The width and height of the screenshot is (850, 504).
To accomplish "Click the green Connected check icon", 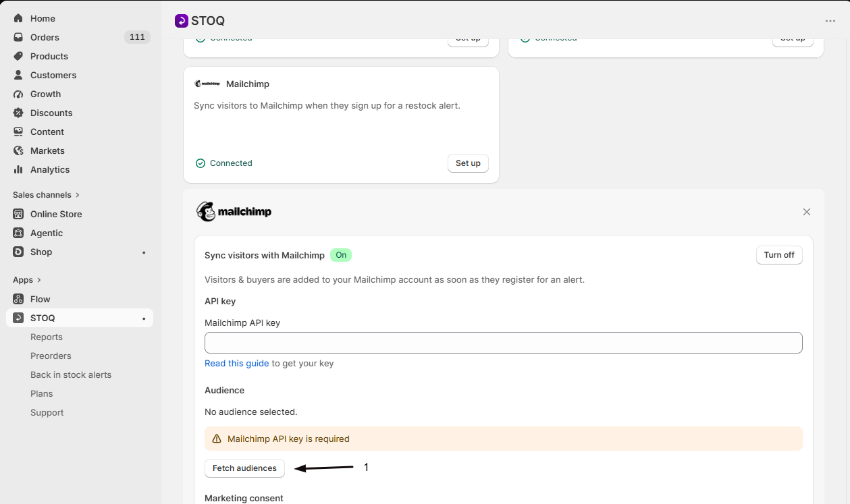I will (x=201, y=163).
